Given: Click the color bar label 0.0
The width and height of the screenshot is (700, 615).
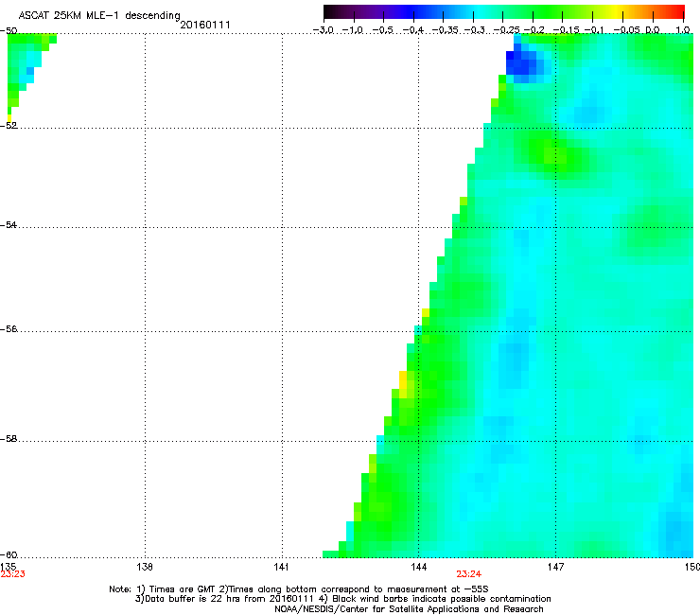Looking at the screenshot, I should (x=653, y=30).
